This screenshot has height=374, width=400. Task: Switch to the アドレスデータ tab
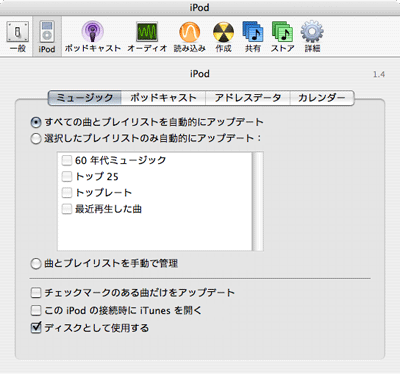tap(248, 98)
